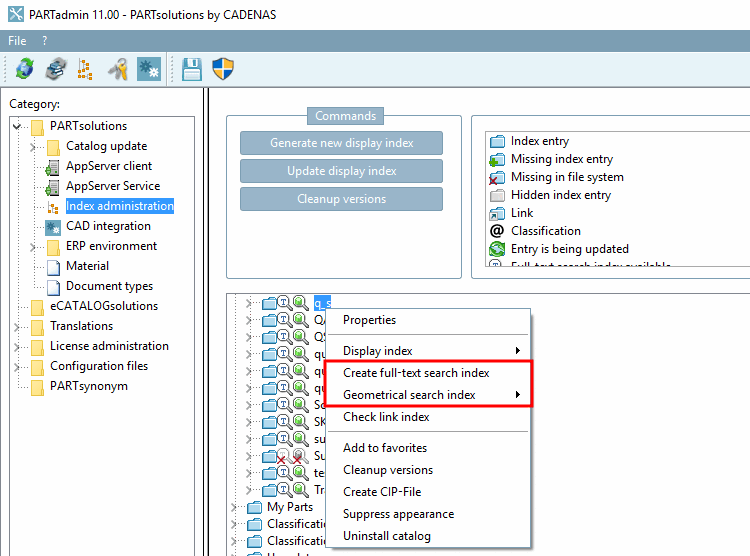
Task: Click Update display index button
Action: pos(342,171)
